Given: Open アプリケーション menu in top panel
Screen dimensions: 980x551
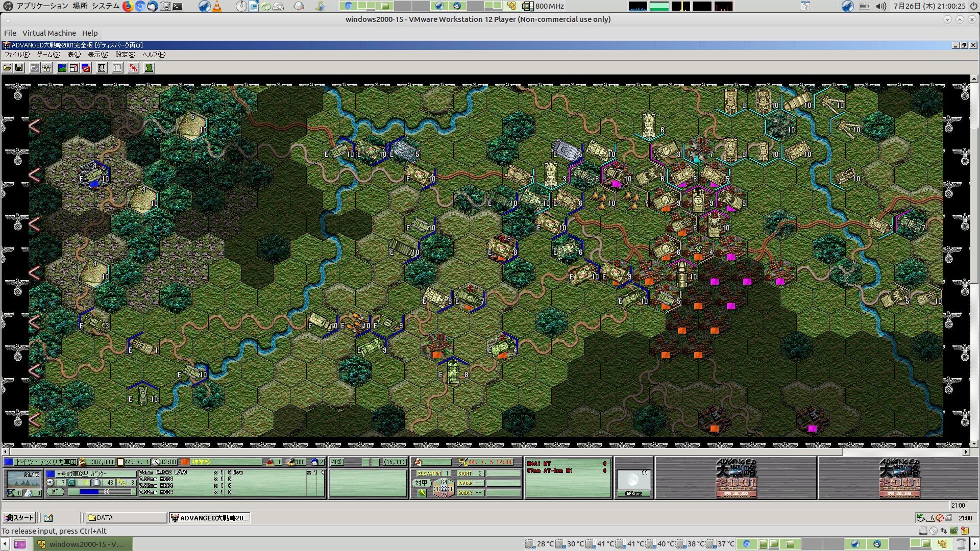Looking at the screenshot, I should (x=42, y=6).
